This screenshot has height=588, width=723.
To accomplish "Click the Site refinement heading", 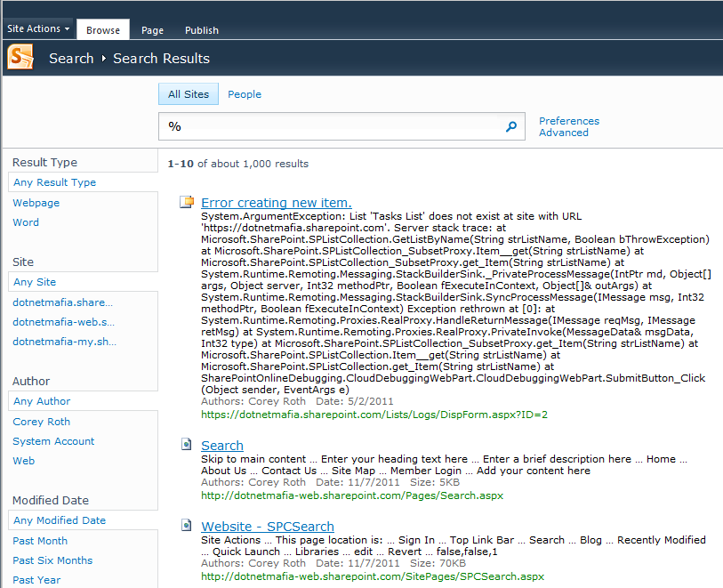I will coord(23,262).
